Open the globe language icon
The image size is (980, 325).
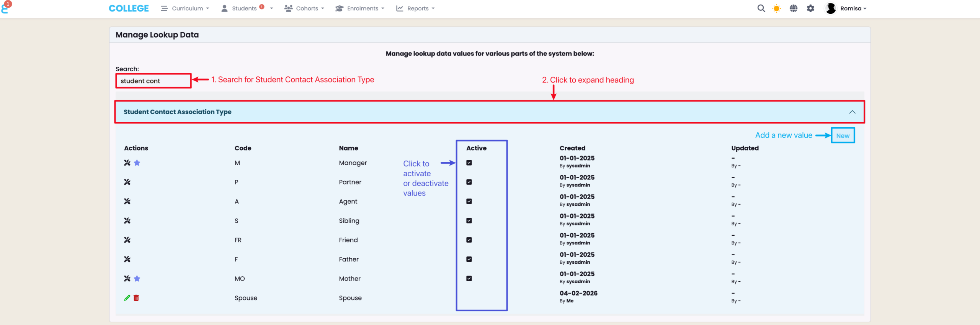(x=794, y=8)
